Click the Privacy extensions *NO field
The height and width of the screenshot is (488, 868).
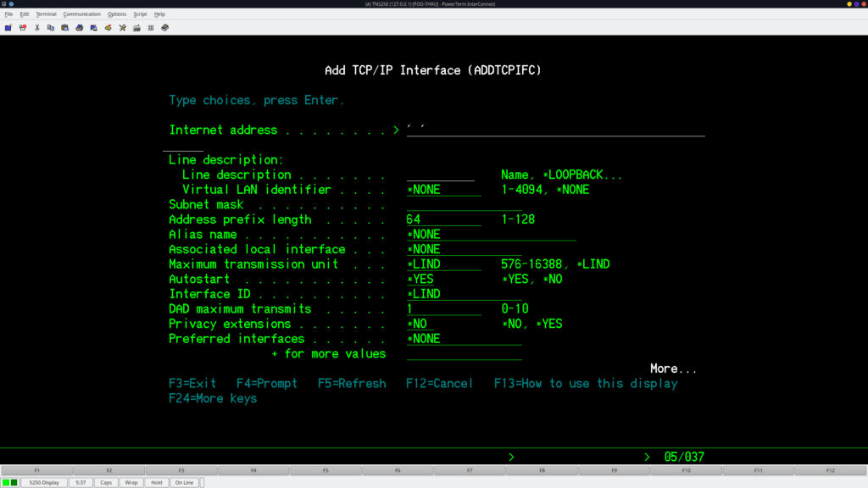coord(420,324)
